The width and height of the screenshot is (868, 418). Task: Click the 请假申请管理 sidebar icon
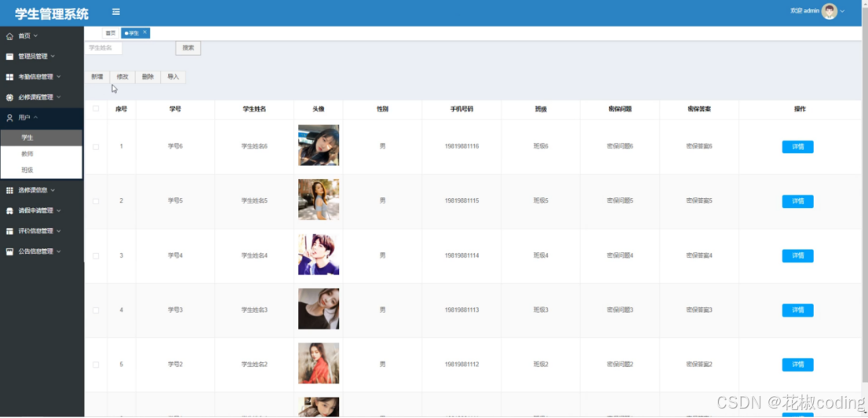[x=9, y=211]
